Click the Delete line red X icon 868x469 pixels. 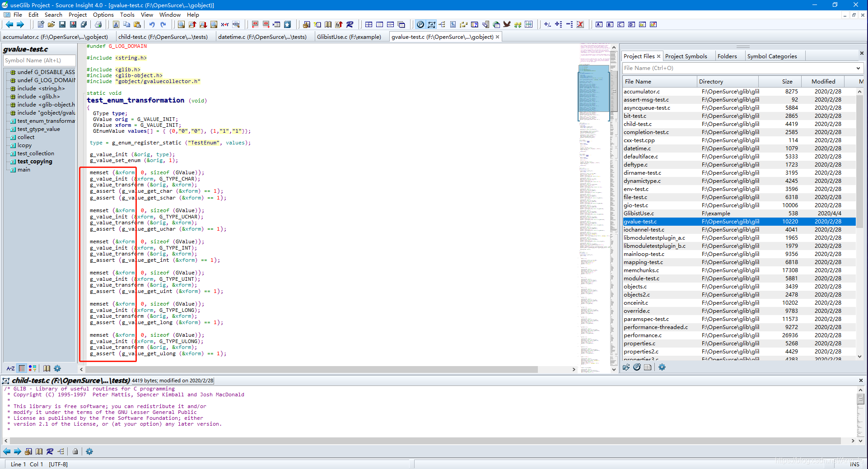pyautogui.click(x=580, y=24)
